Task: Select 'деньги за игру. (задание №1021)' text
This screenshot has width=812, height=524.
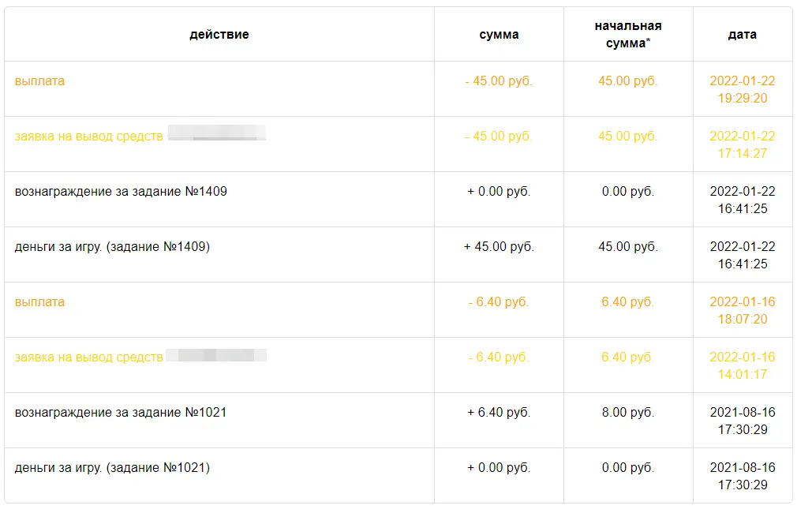Action: click(x=112, y=467)
